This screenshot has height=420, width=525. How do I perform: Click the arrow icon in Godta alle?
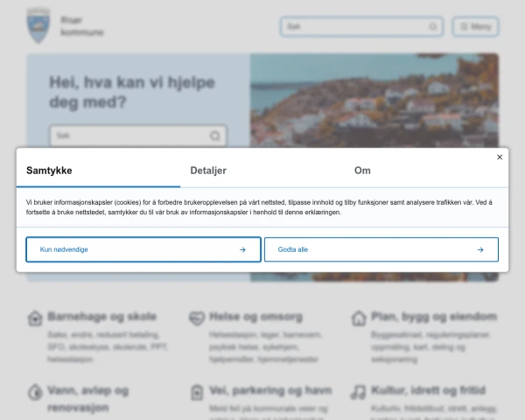pyautogui.click(x=480, y=250)
